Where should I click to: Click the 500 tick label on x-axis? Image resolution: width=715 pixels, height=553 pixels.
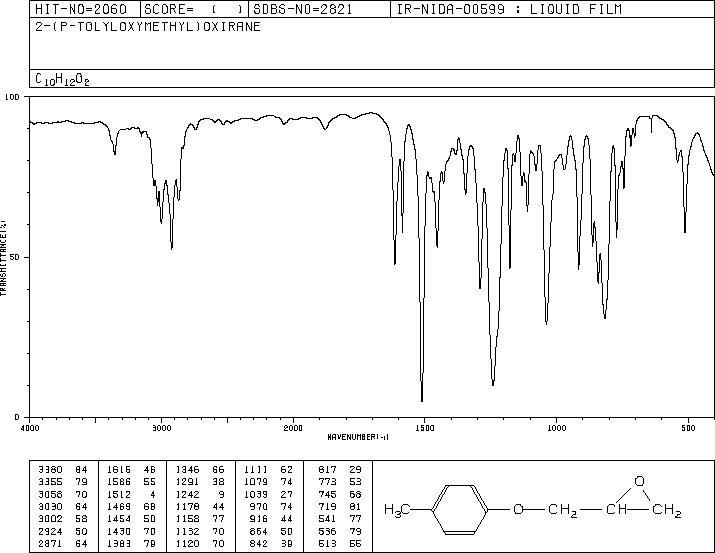click(x=688, y=428)
